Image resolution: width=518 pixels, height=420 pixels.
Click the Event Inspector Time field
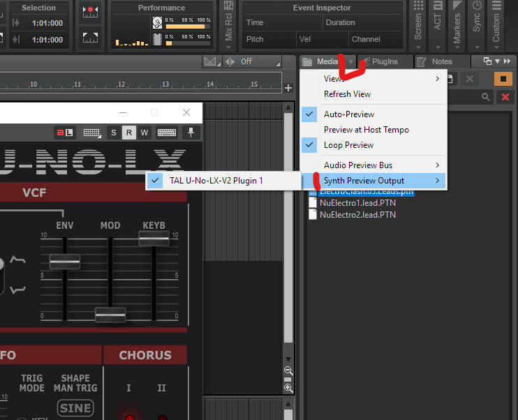pos(283,22)
